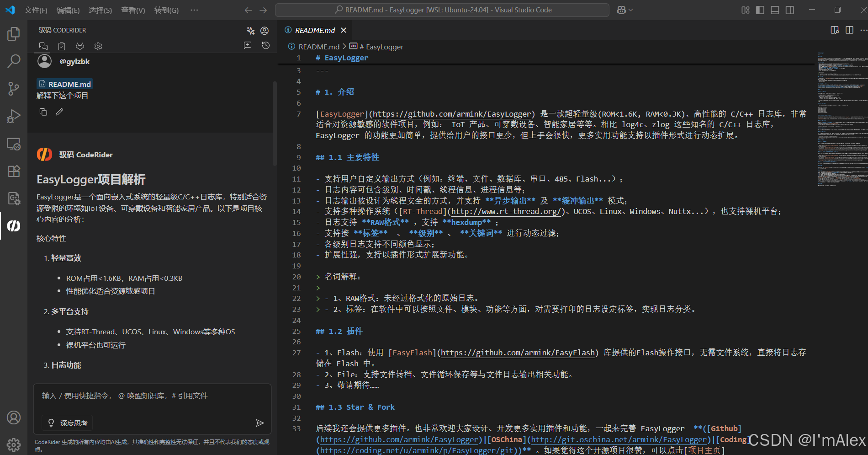Start a new CodeRider chat
Viewport: 868px width, 455px height.
(x=247, y=45)
